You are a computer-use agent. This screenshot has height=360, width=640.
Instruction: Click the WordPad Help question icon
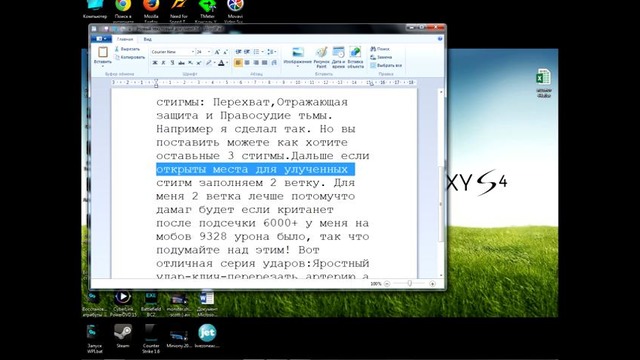click(440, 39)
